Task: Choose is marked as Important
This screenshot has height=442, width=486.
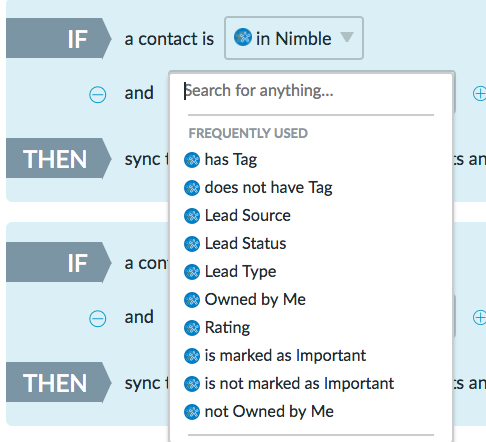Action: tap(285, 356)
